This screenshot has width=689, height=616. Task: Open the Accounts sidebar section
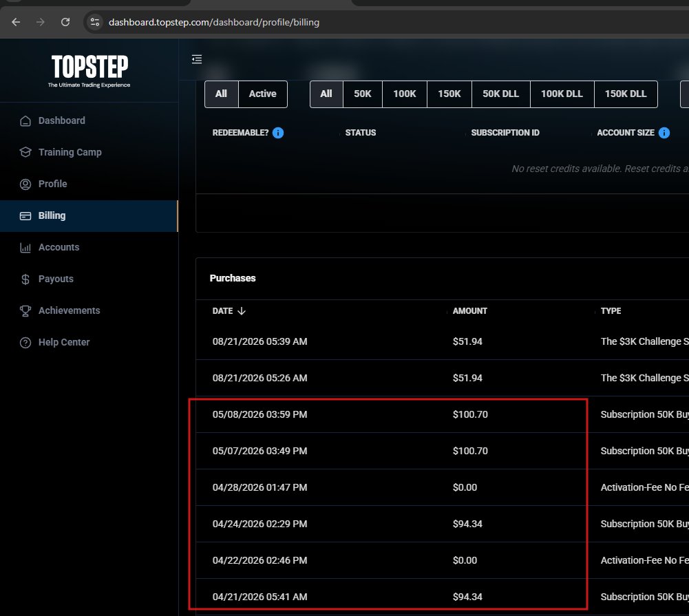click(x=89, y=247)
